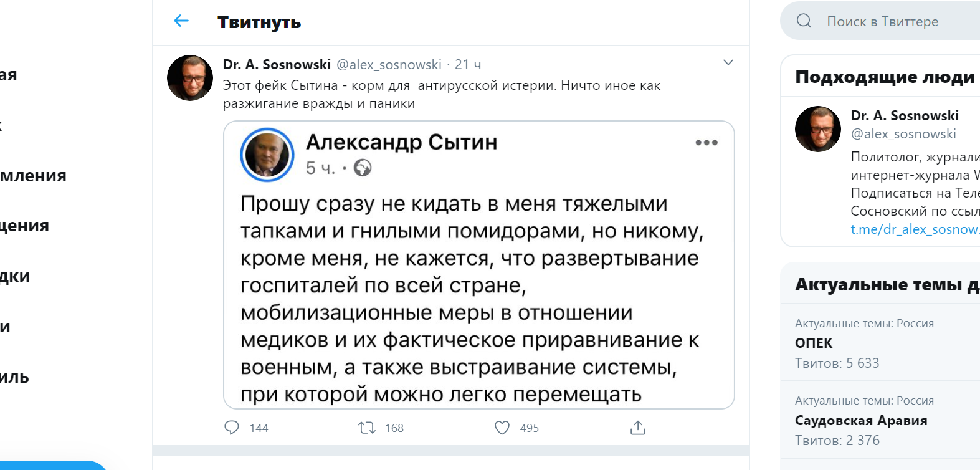The image size is (980, 470).
Task: Click the reply speech bubble icon
Action: pos(232,428)
